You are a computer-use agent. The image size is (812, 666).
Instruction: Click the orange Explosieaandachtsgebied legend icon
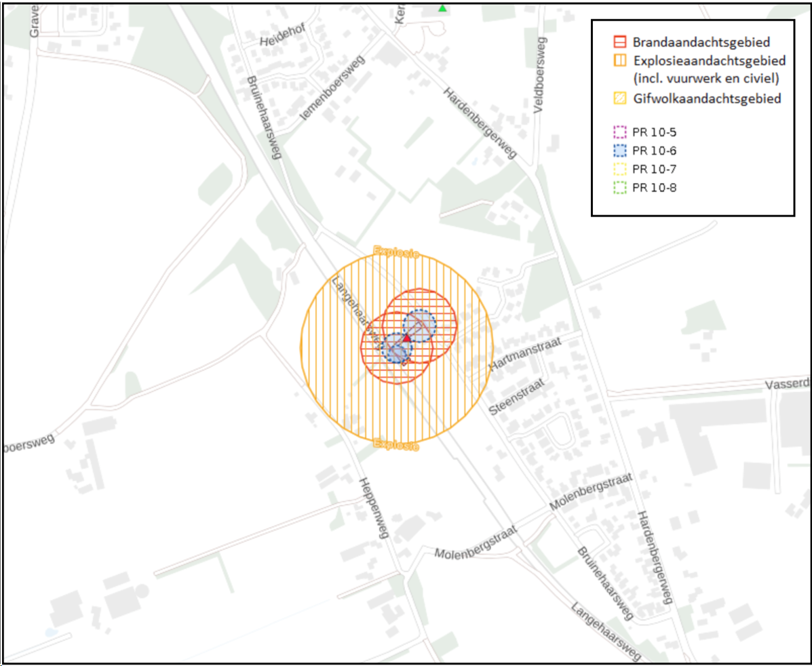[619, 60]
